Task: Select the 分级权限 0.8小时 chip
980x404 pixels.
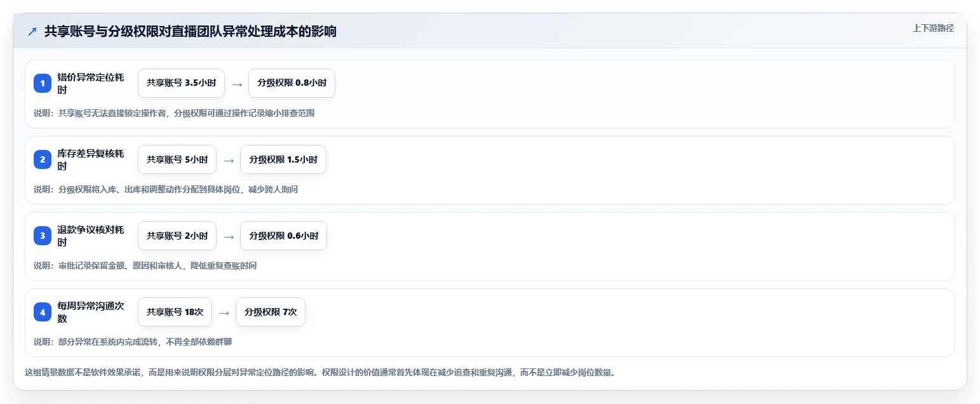Action: tap(292, 83)
